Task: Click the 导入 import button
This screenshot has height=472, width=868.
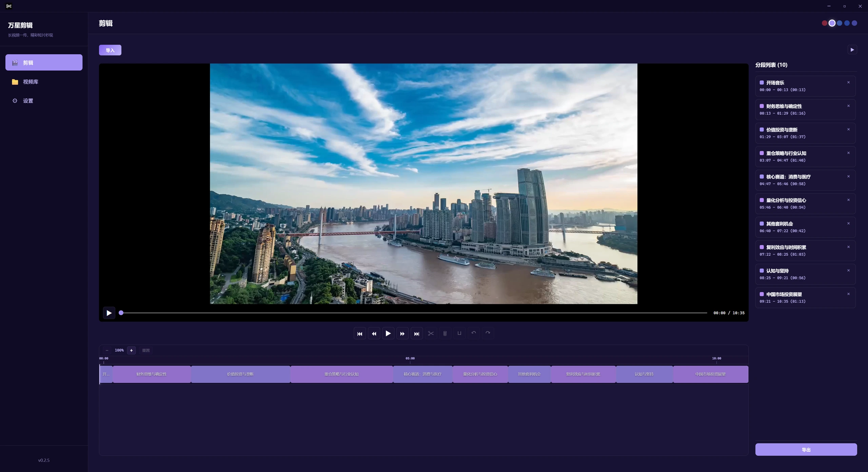Action: [110, 50]
